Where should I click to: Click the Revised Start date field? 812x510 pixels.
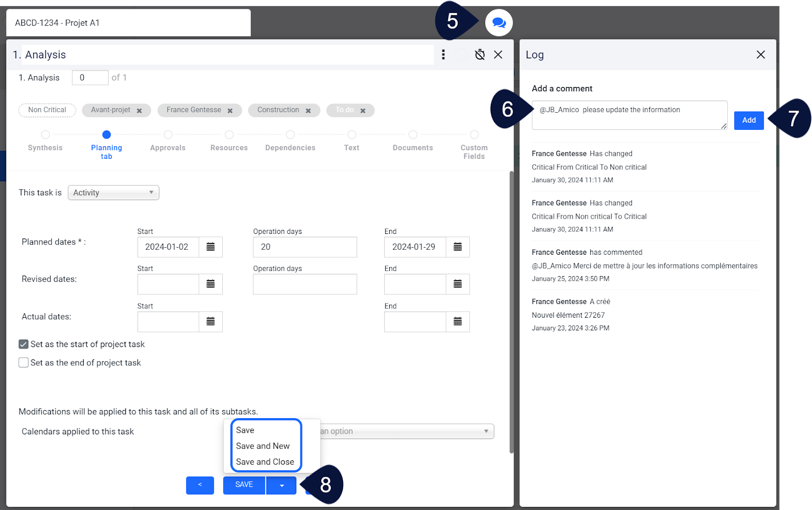(168, 284)
